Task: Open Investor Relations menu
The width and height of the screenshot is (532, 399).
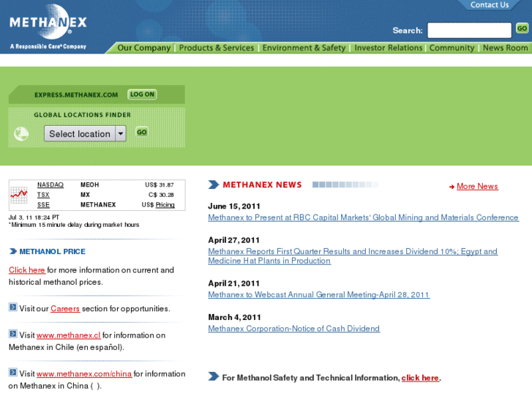Action: [x=388, y=48]
